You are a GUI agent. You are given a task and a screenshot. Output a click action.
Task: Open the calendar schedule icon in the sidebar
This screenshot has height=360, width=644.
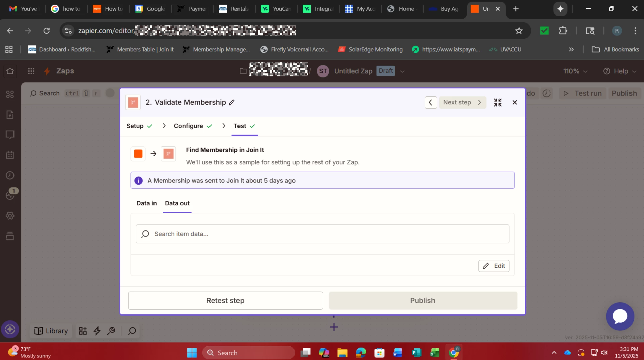(10, 155)
